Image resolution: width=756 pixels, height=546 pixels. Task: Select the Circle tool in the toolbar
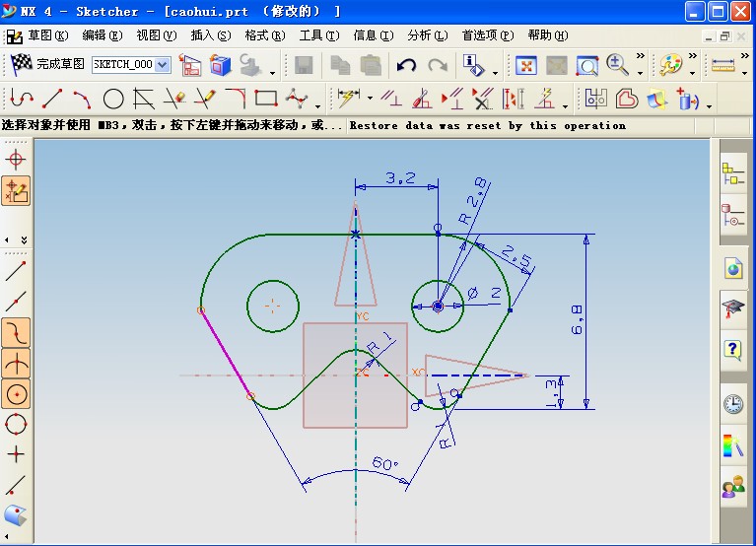tap(113, 99)
